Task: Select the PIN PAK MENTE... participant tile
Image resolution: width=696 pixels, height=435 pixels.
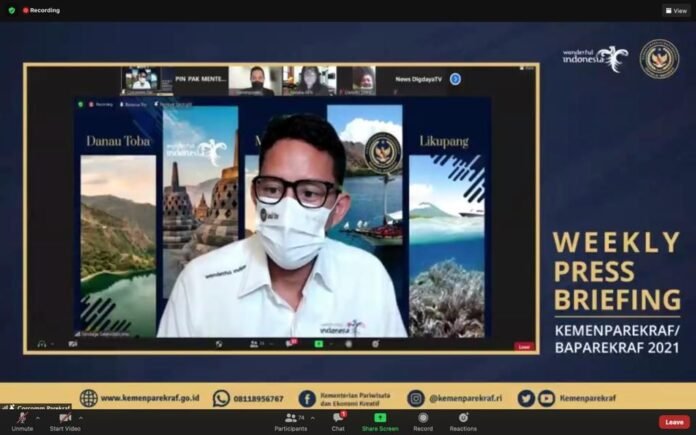Action: 201,80
